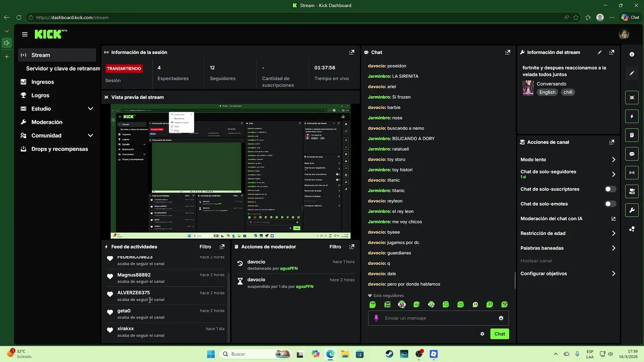Viewport: 644px width, 362px height.
Task: Open the user profile avatar at top right
Action: pyautogui.click(x=624, y=34)
